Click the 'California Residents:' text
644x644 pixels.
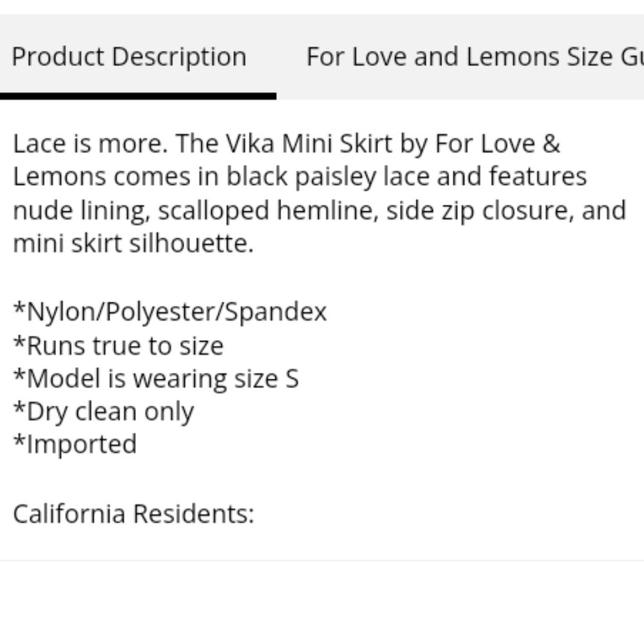tap(134, 514)
